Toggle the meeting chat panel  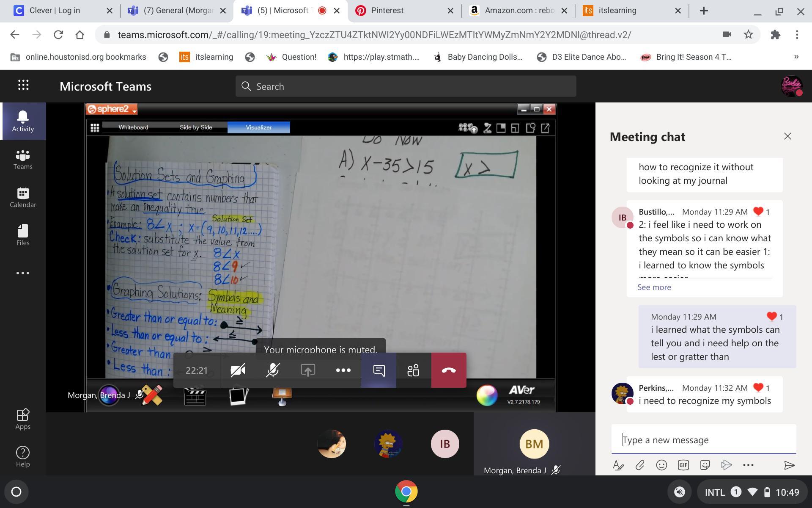tap(379, 370)
